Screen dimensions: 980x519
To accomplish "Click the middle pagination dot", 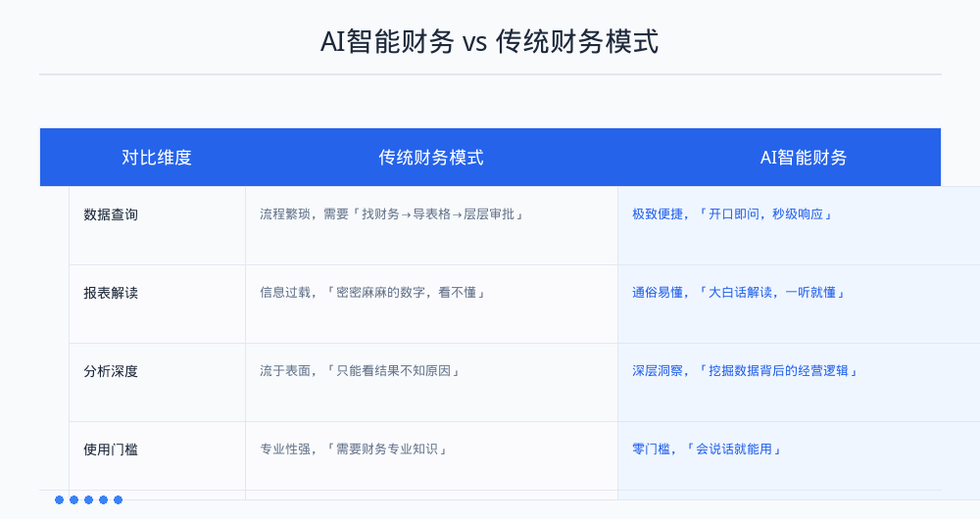I will tap(88, 499).
